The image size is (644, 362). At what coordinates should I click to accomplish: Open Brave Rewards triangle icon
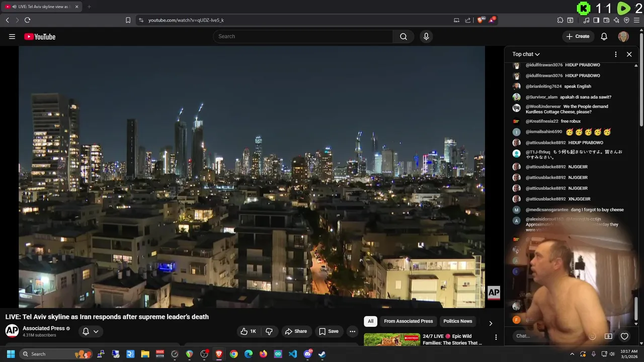(493, 20)
